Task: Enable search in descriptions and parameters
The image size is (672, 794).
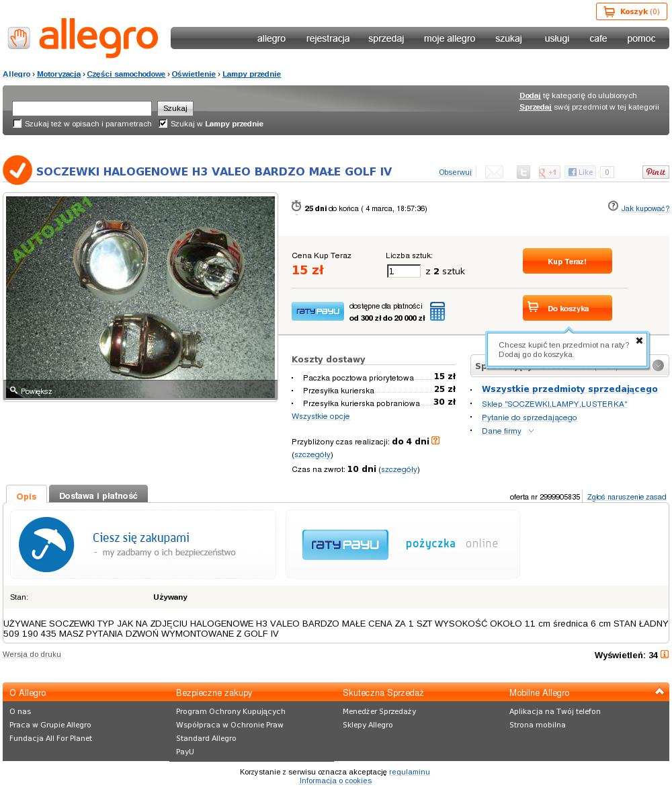Action: click(x=17, y=124)
